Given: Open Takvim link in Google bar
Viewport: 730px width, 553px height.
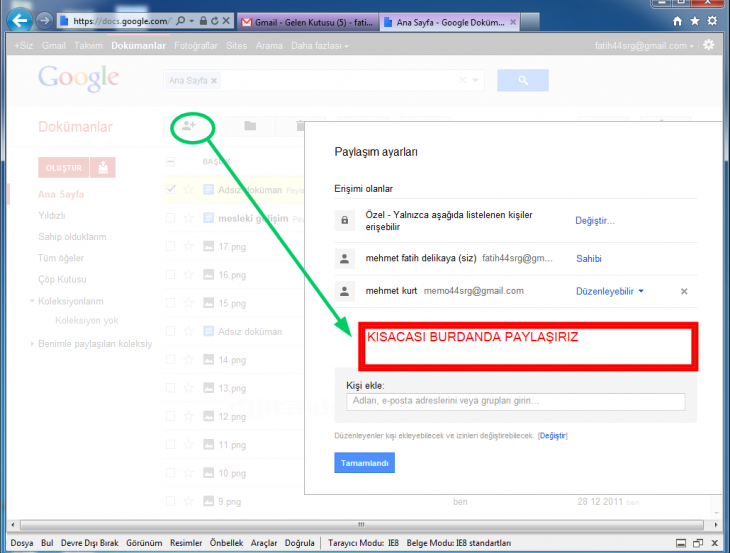Looking at the screenshot, I should 88,46.
